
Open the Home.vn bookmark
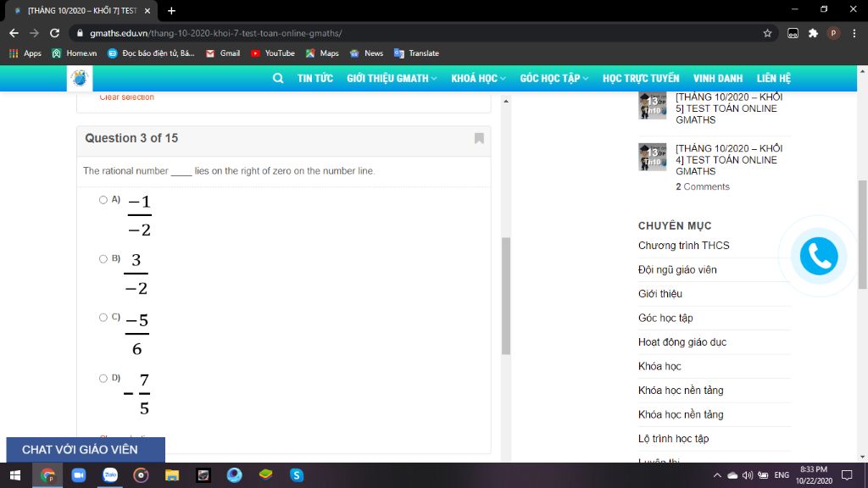click(x=75, y=53)
